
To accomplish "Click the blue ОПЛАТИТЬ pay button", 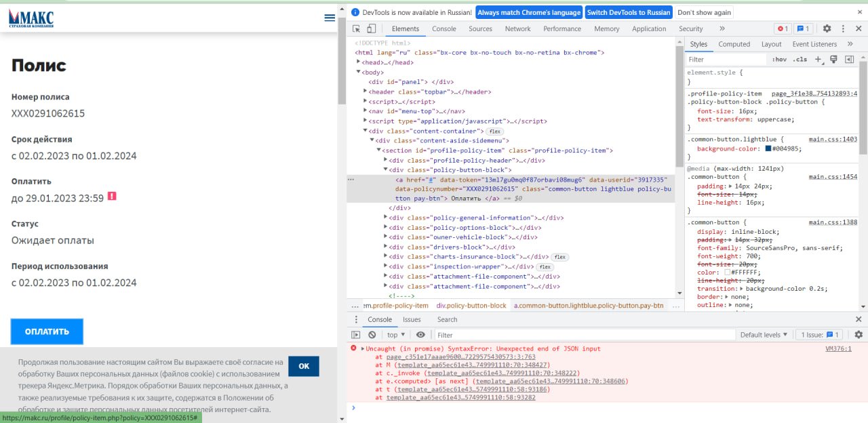I will pos(47,331).
